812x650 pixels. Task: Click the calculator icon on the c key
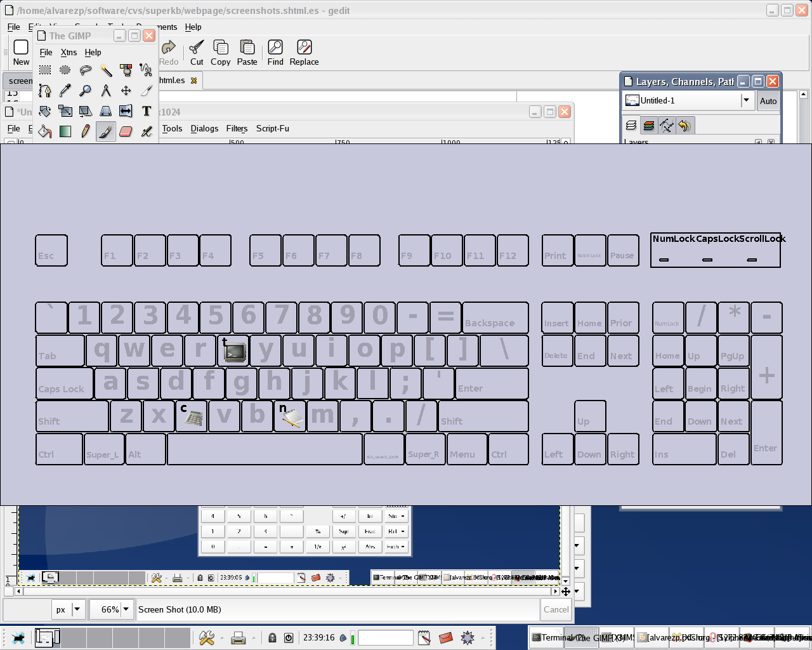tap(193, 417)
